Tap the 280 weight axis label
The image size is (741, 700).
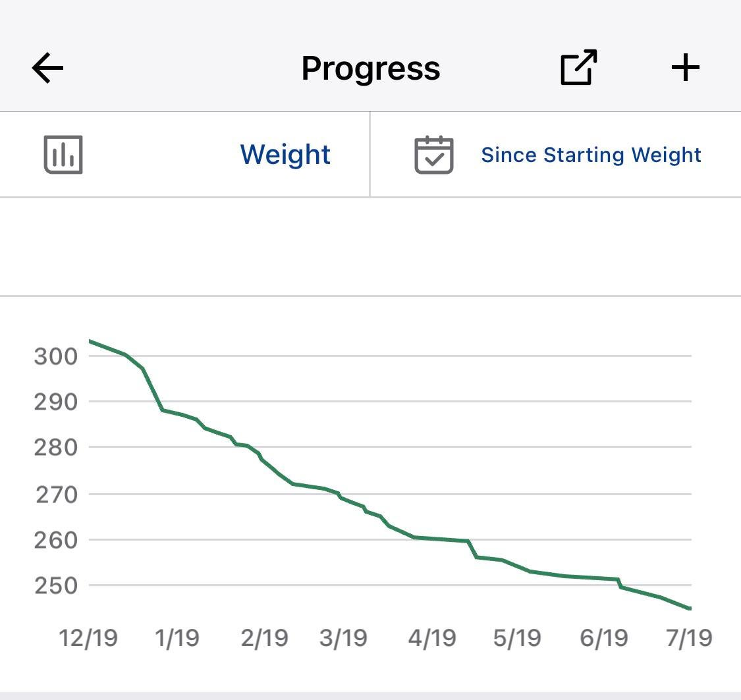(56, 447)
